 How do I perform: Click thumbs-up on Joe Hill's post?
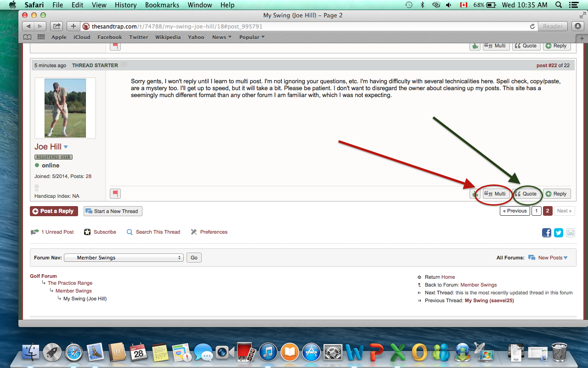[x=475, y=194]
